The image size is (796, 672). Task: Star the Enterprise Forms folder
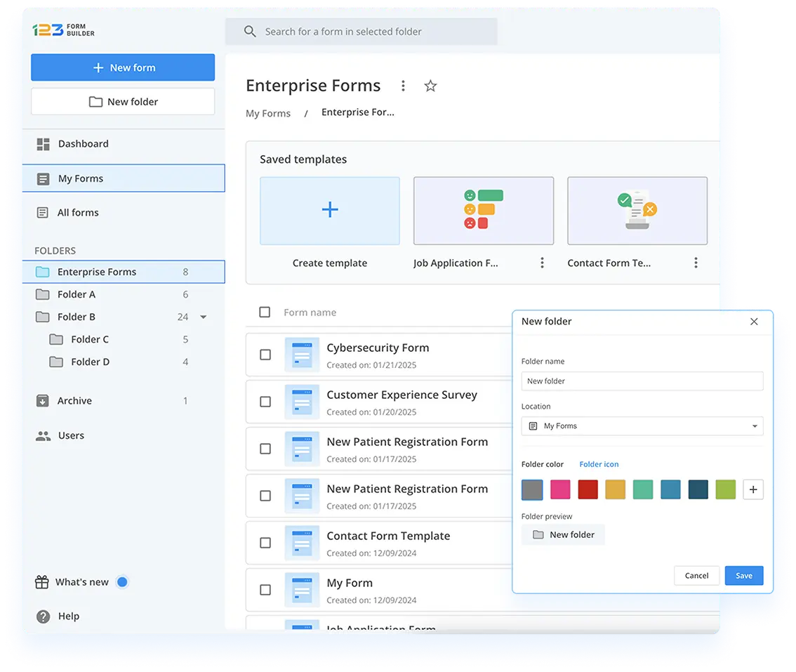coord(430,85)
